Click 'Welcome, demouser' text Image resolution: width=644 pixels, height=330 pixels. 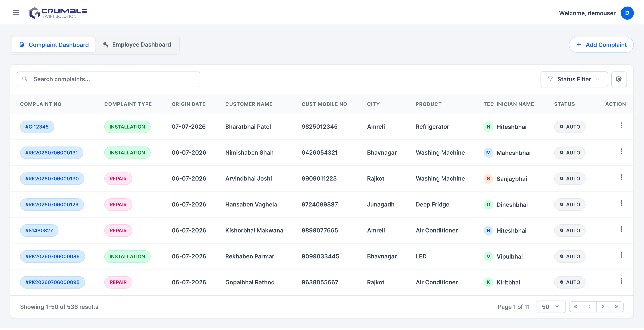587,13
